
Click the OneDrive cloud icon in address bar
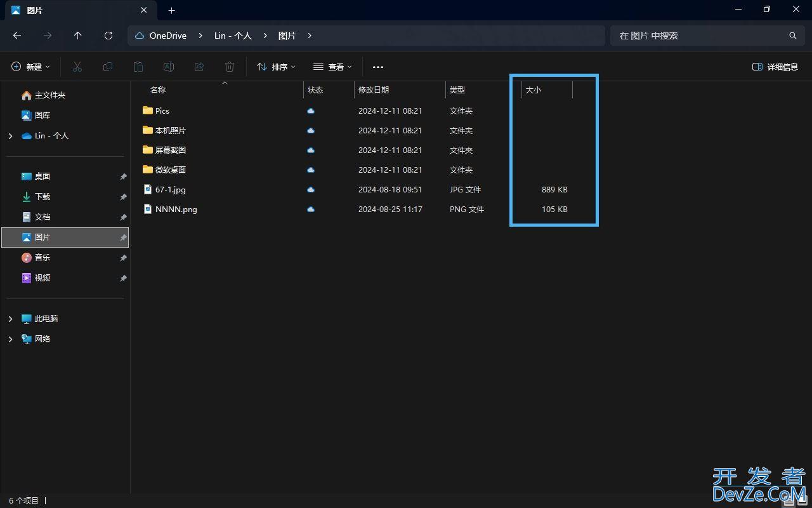click(140, 36)
